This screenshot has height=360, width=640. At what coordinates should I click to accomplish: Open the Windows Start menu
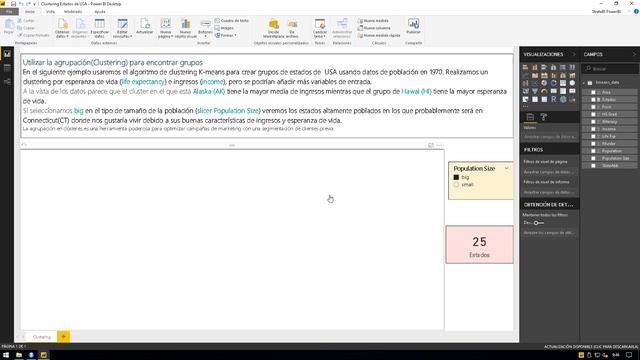6,355
